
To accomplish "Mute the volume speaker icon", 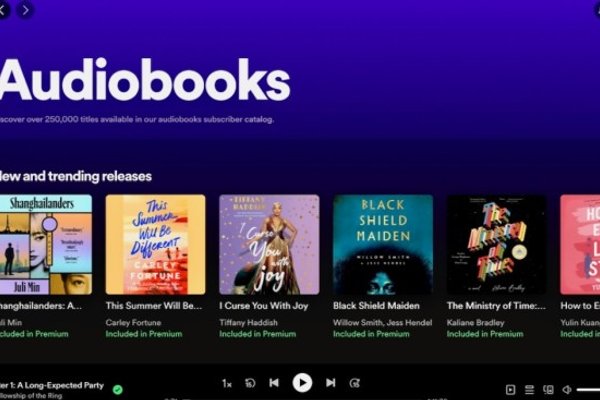I will [567, 390].
